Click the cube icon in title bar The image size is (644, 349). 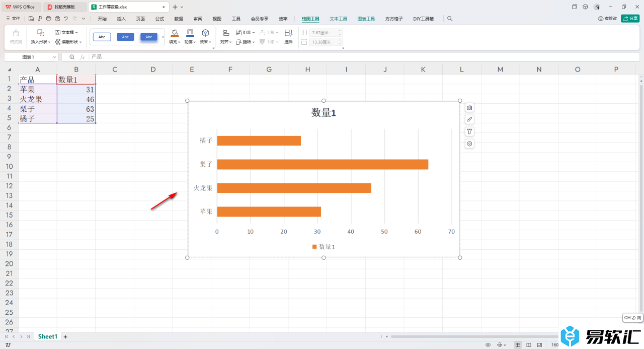585,7
